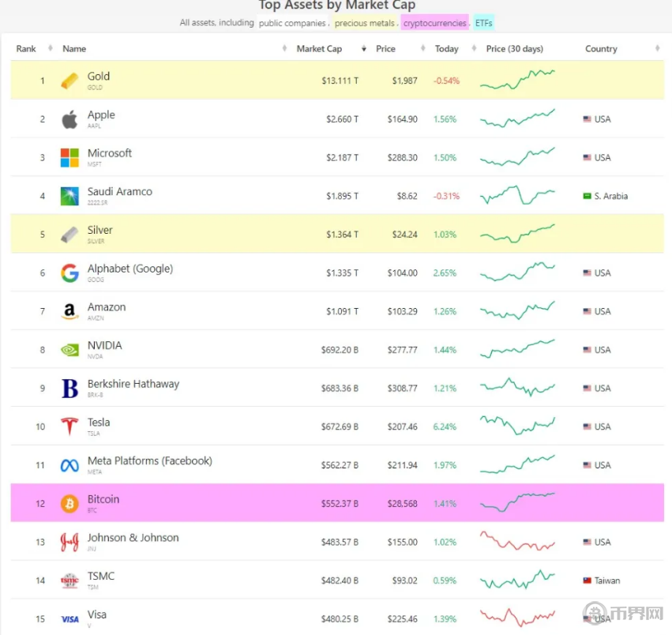Click the NVIDIA logo icon
The image size is (672, 635).
coord(69,350)
